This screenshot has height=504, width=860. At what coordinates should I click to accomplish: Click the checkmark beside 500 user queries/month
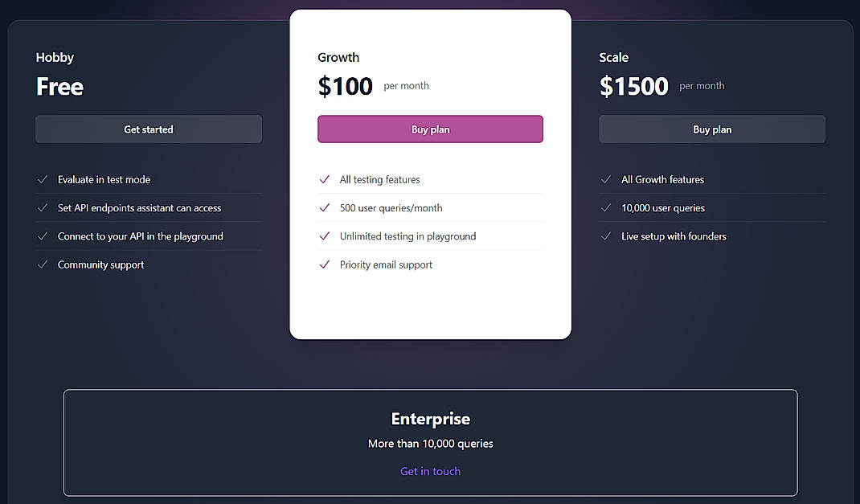click(x=324, y=207)
